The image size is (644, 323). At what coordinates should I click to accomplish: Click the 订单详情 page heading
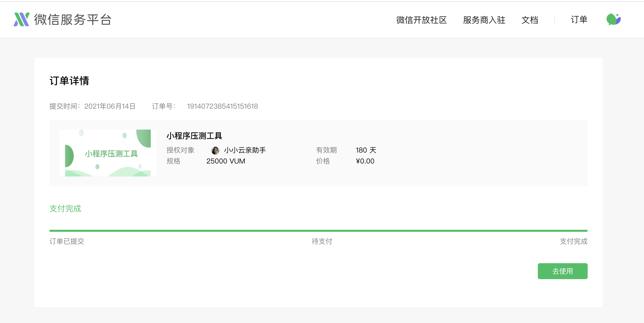point(69,81)
